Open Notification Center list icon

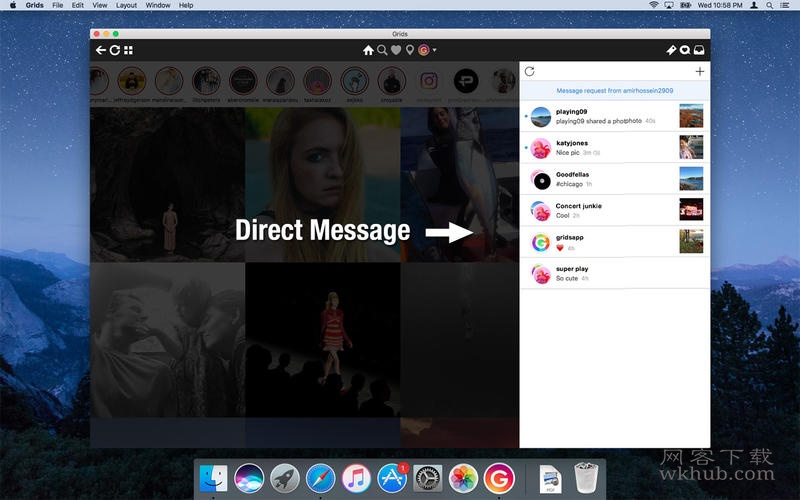coord(785,5)
